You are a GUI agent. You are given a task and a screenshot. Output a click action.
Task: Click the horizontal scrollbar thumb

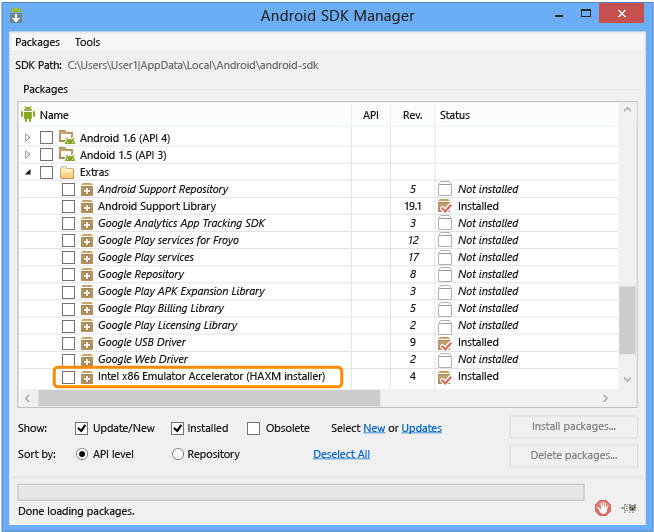209,398
